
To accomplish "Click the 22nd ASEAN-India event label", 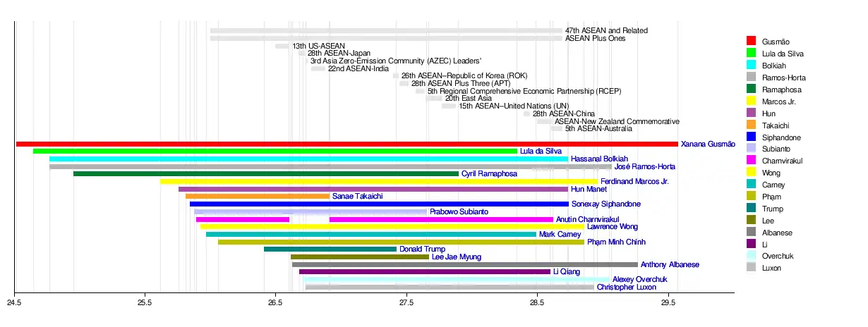I will click(x=358, y=68).
